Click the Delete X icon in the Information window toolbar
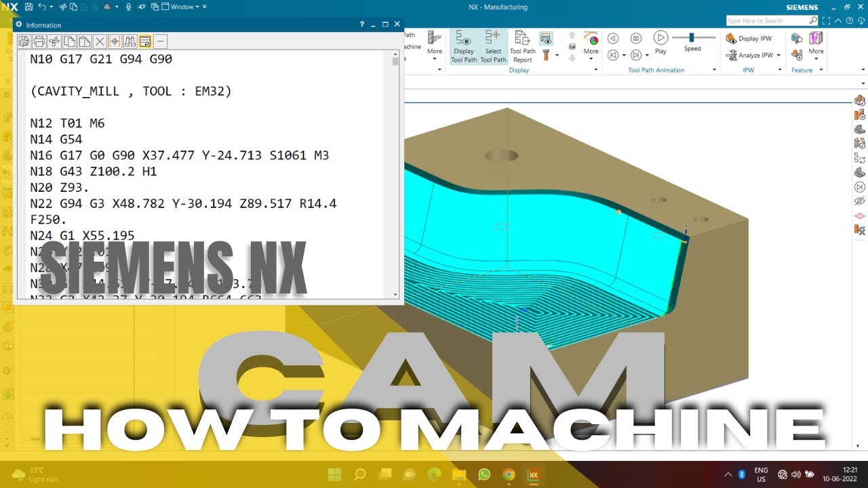This screenshot has width=868, height=488. pos(100,41)
